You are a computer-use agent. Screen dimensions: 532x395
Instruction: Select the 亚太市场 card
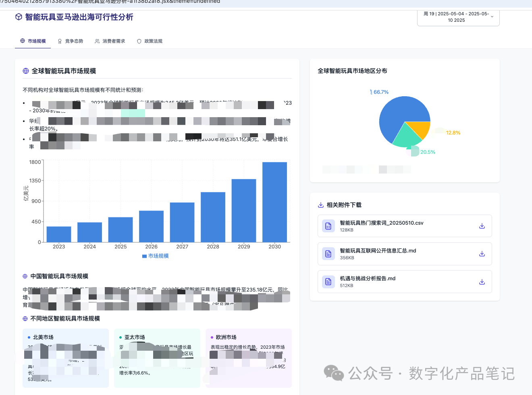coord(157,358)
